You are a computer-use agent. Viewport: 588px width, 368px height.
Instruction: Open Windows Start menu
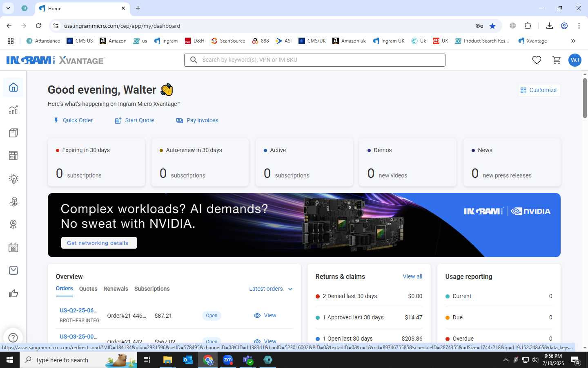10,360
